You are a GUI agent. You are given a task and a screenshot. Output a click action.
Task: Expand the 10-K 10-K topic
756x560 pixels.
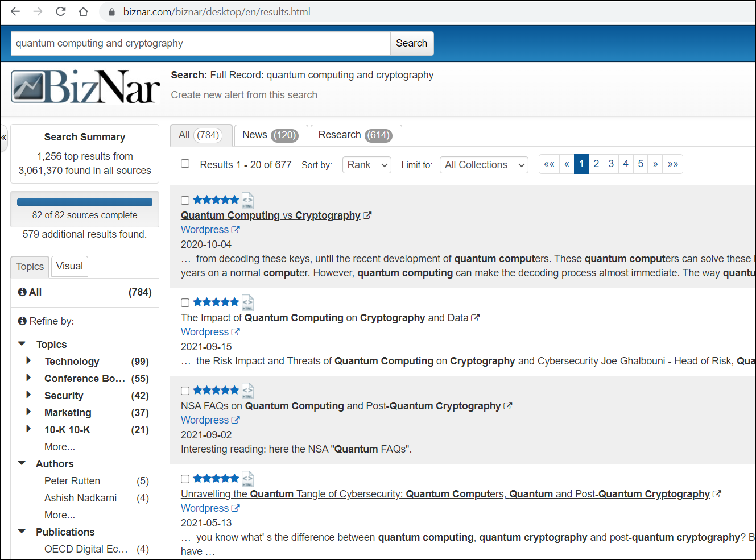coord(28,429)
